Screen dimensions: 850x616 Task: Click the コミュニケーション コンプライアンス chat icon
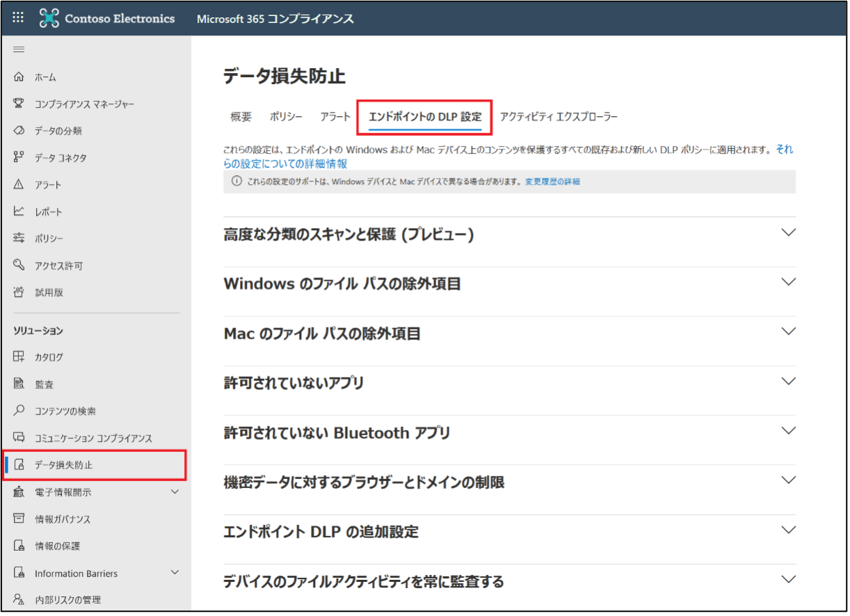[19, 438]
